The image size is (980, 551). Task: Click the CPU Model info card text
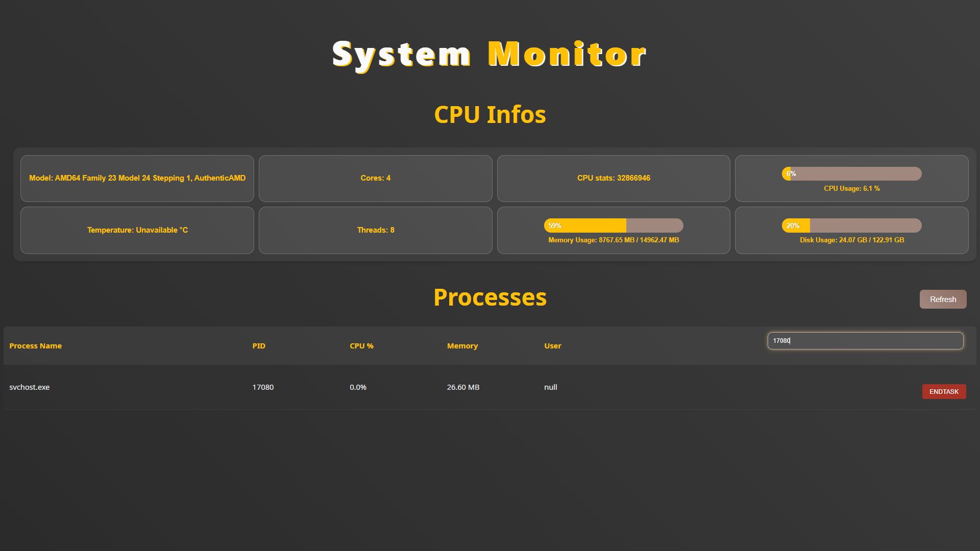coord(137,178)
